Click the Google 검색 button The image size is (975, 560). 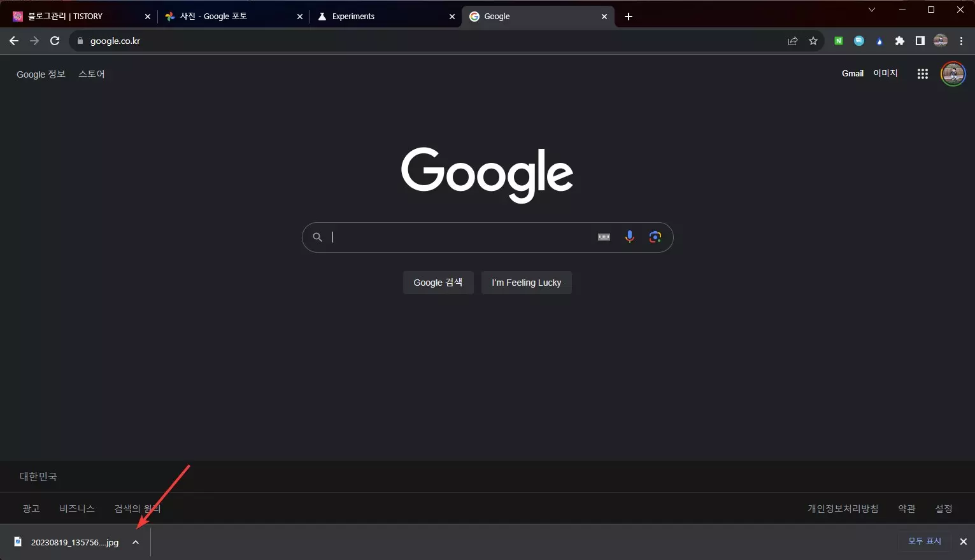coord(438,283)
